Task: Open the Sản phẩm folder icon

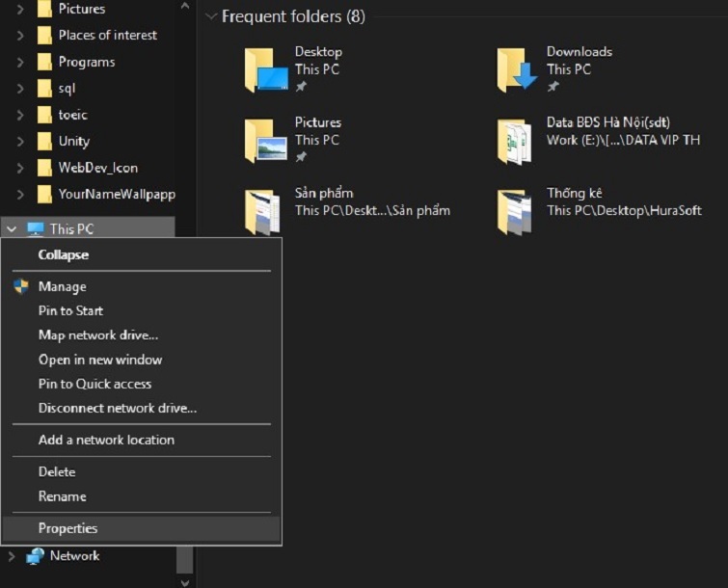Action: pyautogui.click(x=265, y=210)
